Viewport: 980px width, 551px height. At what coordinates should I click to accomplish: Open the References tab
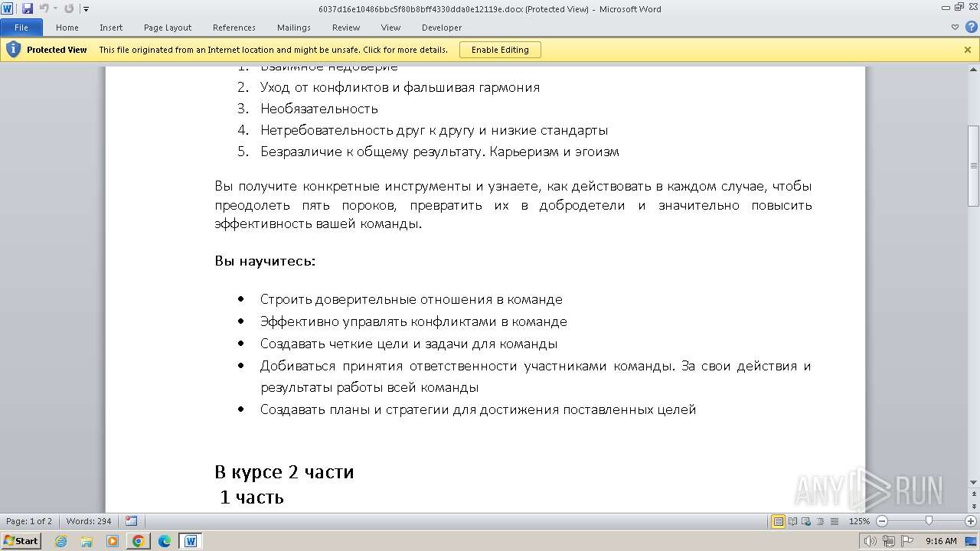click(234, 28)
